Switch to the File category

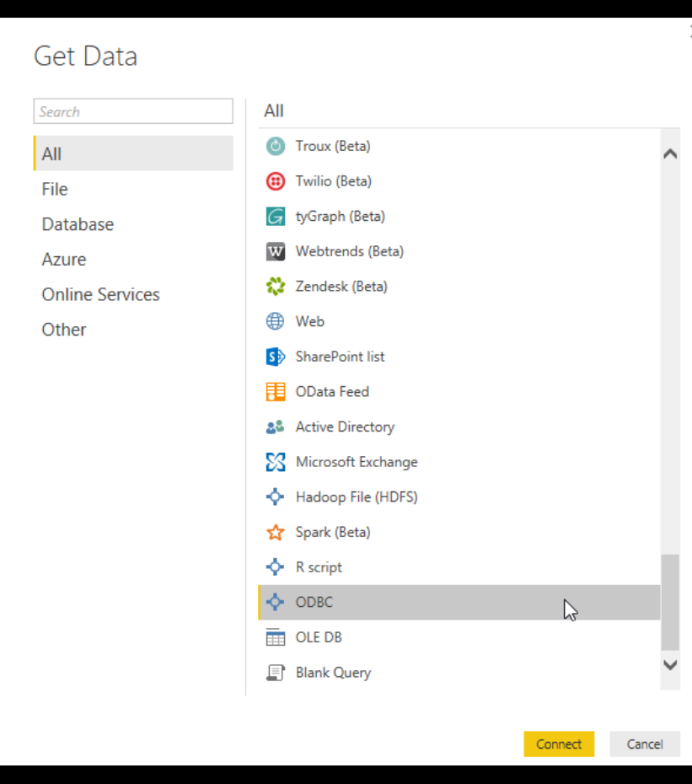[133, 189]
